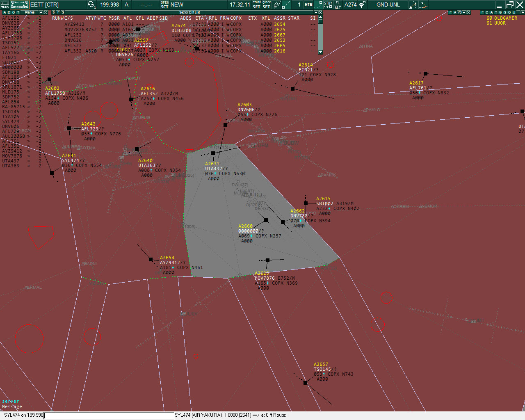
Task: Sort by the ETA column header
Action: tap(199, 18)
